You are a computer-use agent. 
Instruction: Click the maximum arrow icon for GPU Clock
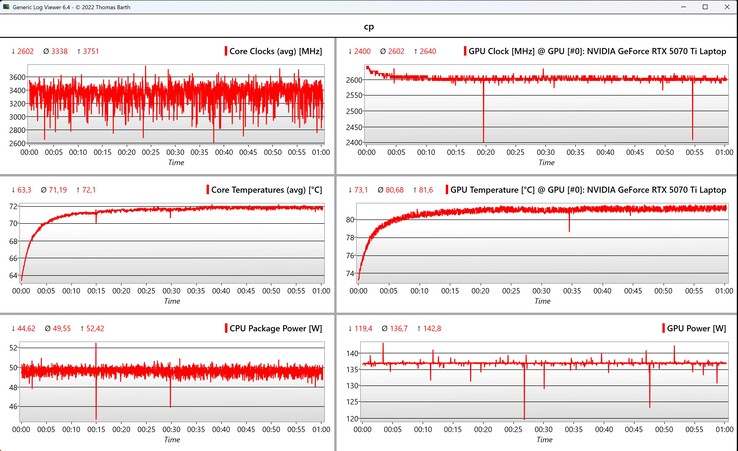coord(417,51)
